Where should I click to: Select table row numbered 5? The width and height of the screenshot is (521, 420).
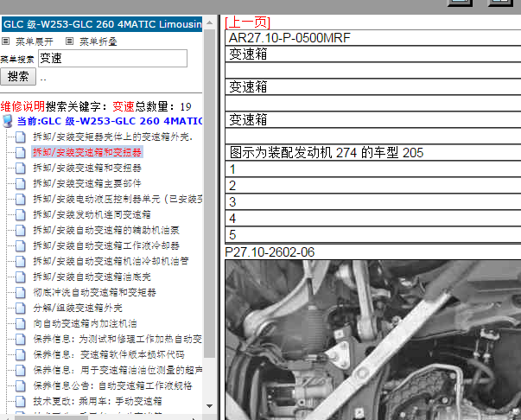point(372,234)
